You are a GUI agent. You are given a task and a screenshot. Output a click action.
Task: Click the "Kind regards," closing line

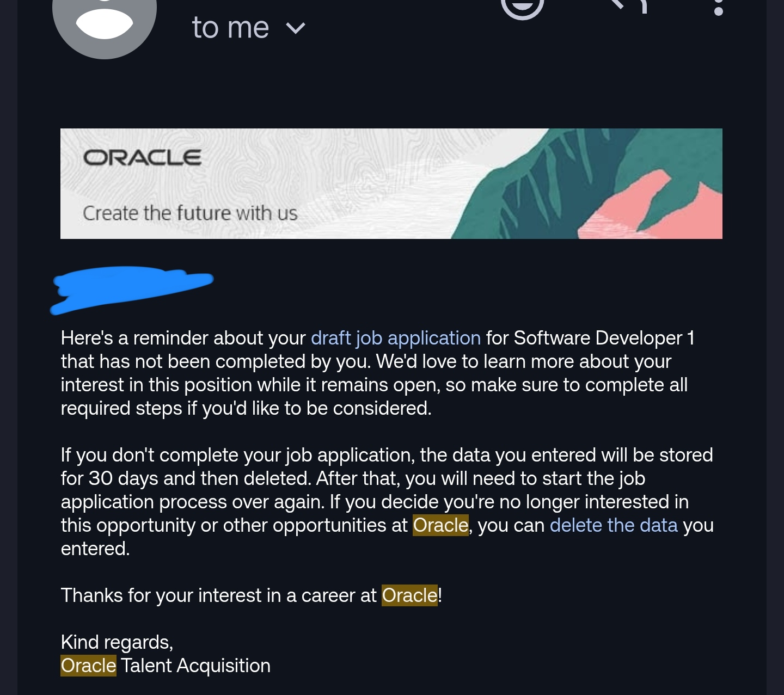tap(117, 642)
